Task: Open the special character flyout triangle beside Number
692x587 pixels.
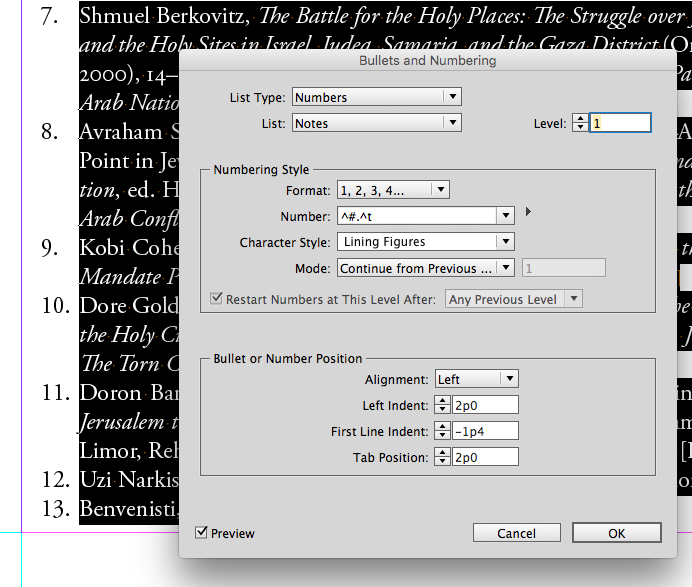Action: click(528, 212)
